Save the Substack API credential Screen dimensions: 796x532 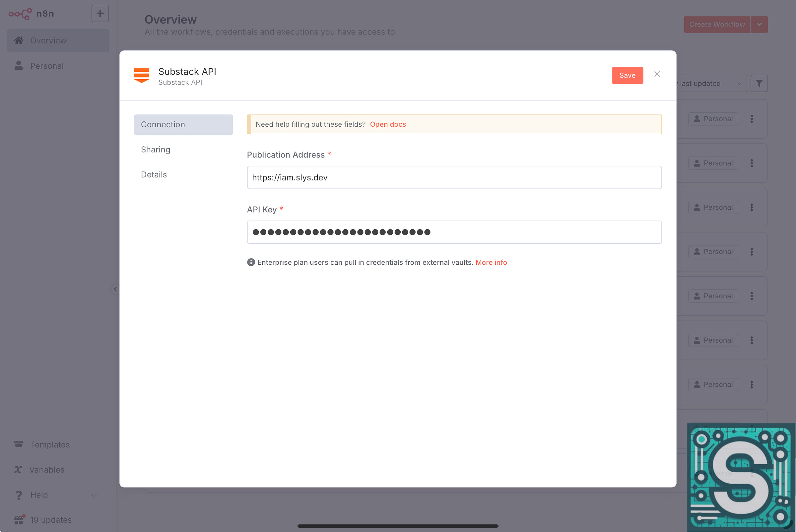point(627,75)
